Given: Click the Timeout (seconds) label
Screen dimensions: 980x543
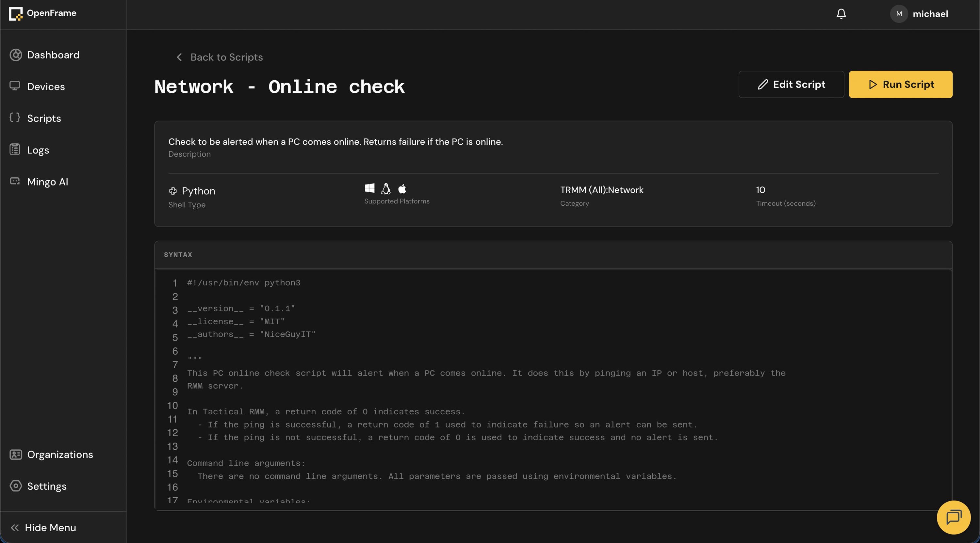Looking at the screenshot, I should 786,203.
